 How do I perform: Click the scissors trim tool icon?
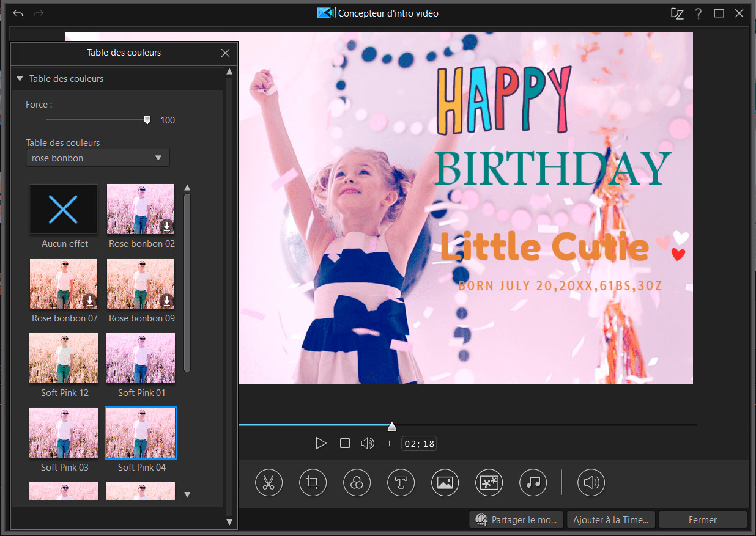coord(269,483)
